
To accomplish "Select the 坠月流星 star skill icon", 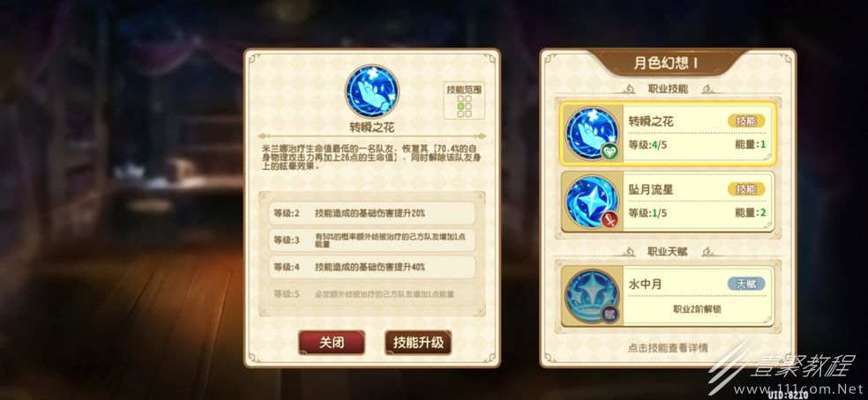I will [591, 202].
